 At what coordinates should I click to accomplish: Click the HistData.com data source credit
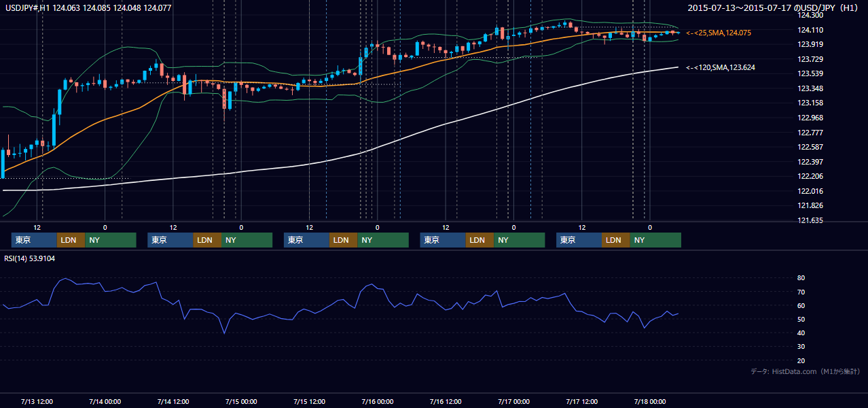806,372
